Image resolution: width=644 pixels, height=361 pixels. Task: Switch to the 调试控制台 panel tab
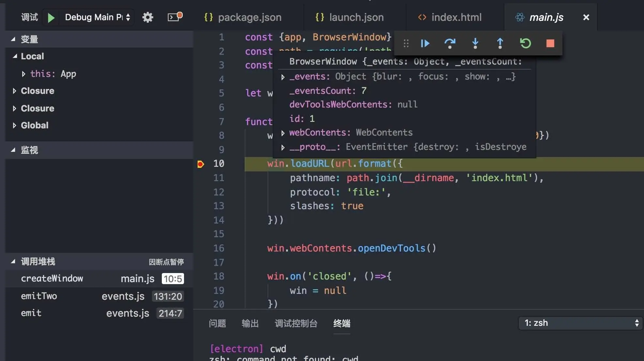(x=296, y=324)
